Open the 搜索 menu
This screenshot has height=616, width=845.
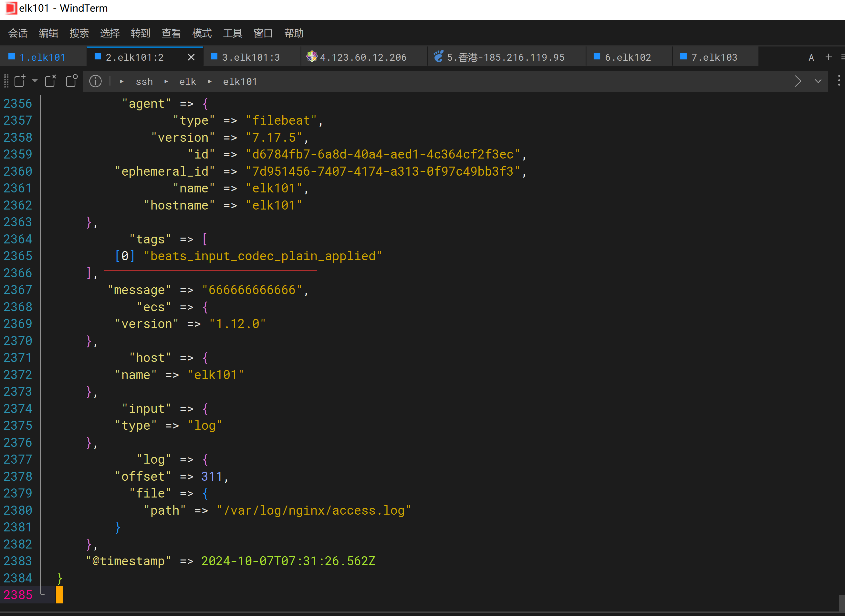(x=79, y=33)
